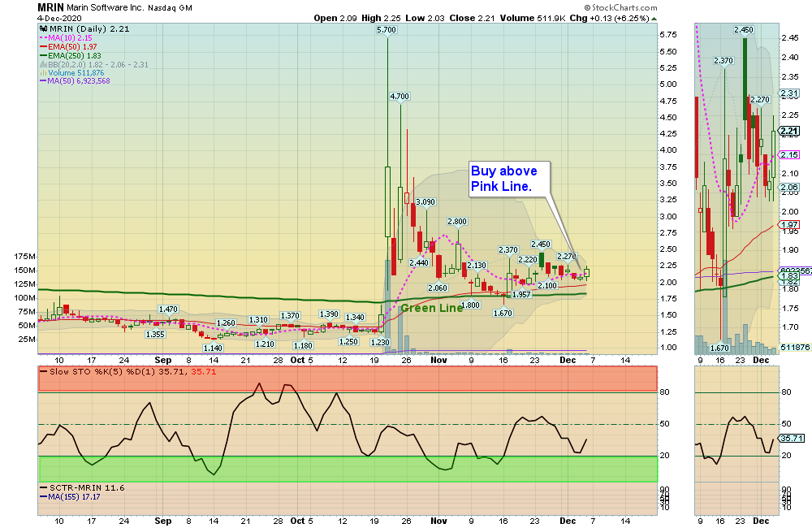The height and width of the screenshot is (528, 812).
Task: Select the High 2.25 header value
Action: [381, 18]
